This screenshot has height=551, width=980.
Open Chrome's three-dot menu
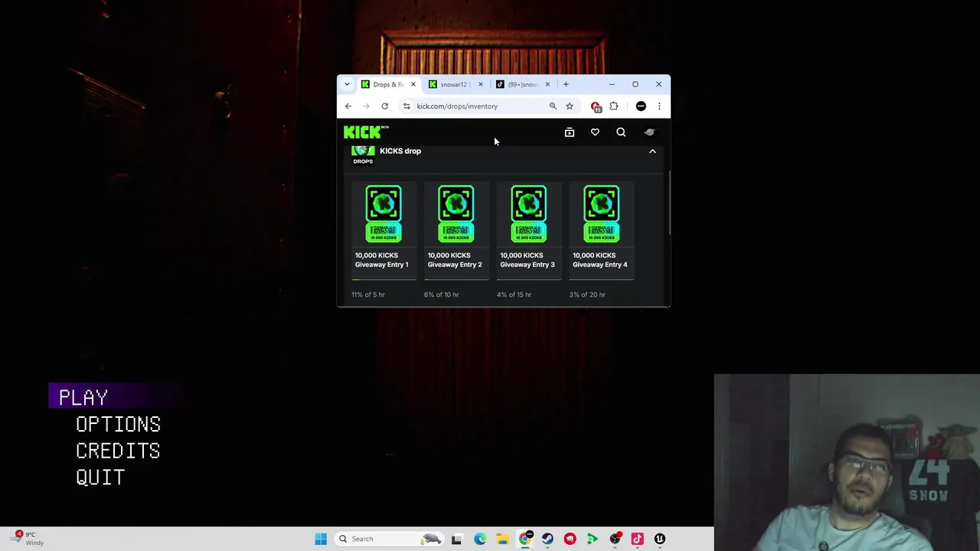[659, 106]
